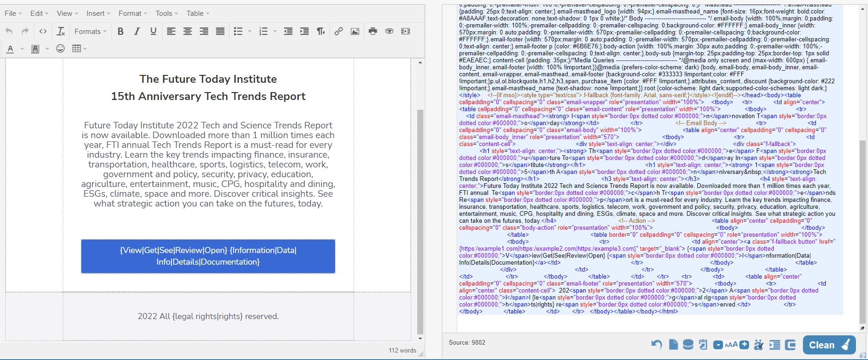Clear formatting with the Tx icon
The height and width of the screenshot is (360, 868).
61,31
